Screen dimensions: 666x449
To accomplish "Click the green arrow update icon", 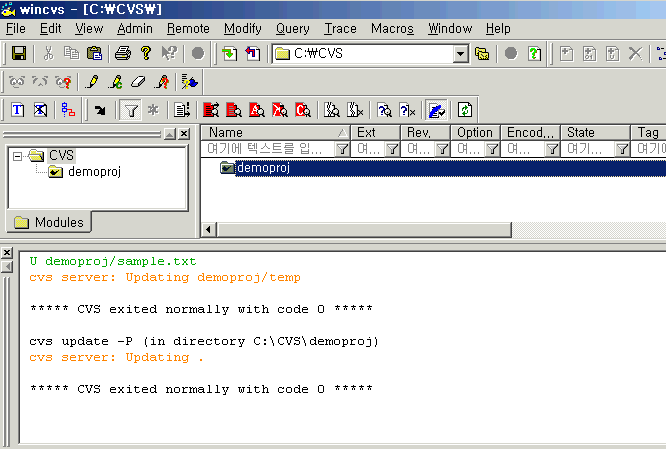I will [229, 53].
